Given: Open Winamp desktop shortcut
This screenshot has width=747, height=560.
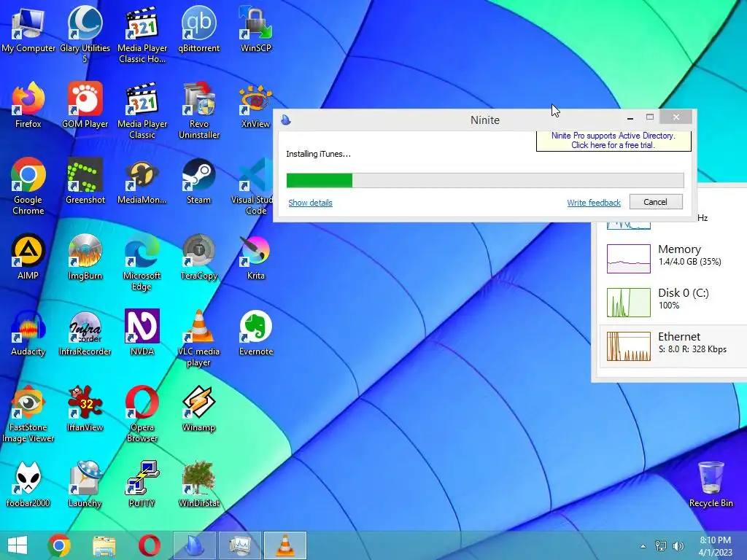Looking at the screenshot, I should 198,408.
